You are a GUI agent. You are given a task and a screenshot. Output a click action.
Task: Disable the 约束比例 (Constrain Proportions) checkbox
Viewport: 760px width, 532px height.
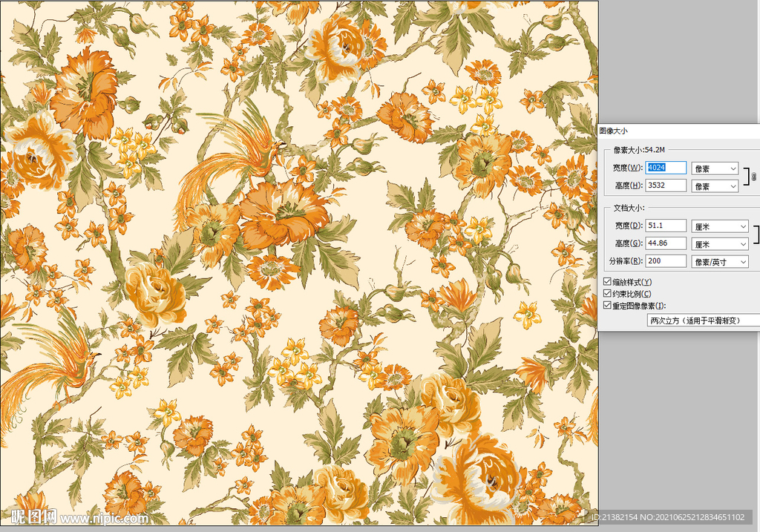(x=609, y=294)
